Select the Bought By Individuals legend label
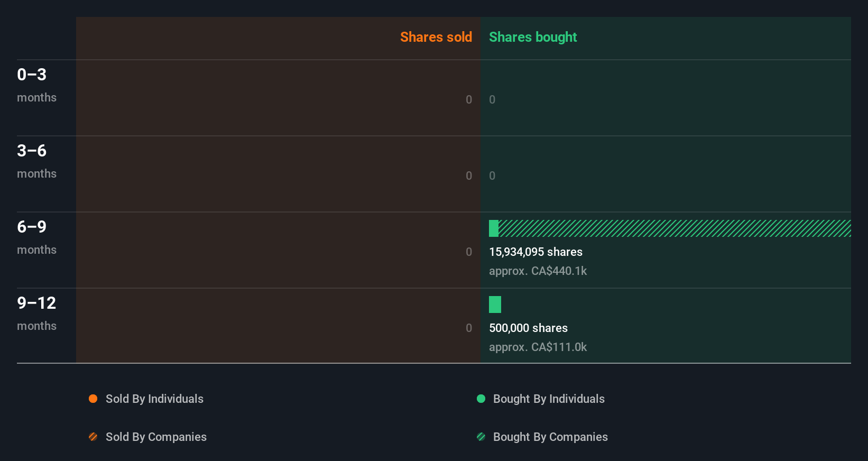 click(549, 399)
